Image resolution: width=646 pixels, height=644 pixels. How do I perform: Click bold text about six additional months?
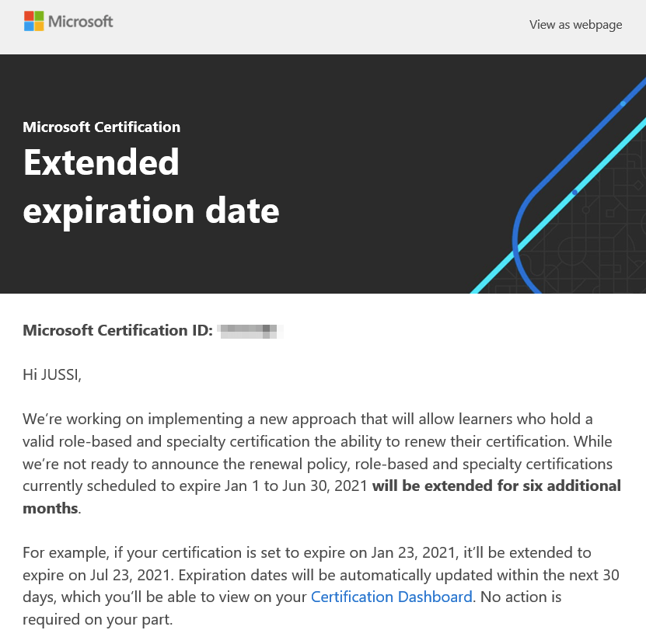coord(496,486)
